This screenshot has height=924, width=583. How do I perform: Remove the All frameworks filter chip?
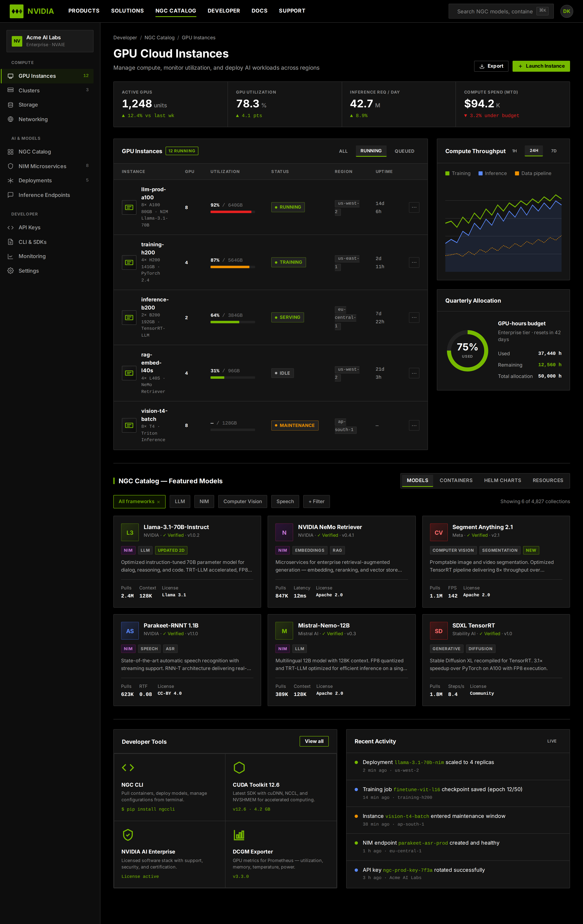click(x=159, y=502)
